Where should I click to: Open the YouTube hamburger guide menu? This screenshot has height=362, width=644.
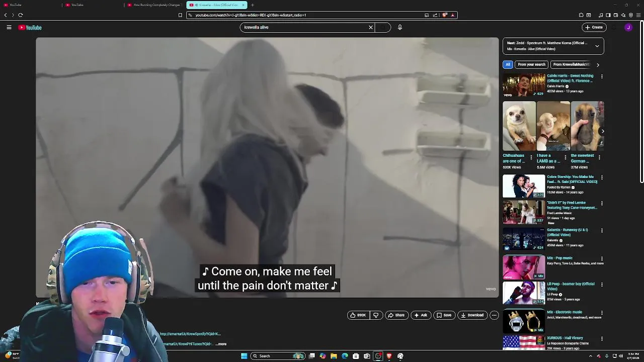[x=9, y=27]
